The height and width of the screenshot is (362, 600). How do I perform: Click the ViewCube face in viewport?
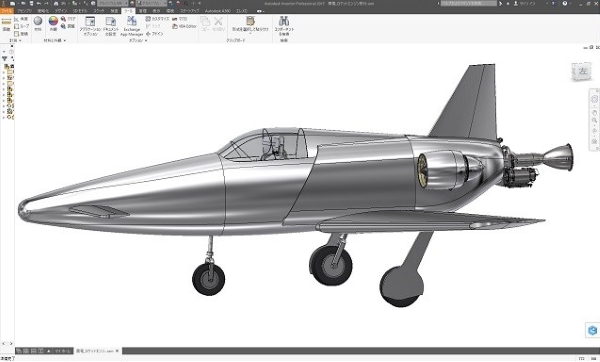coord(581,72)
